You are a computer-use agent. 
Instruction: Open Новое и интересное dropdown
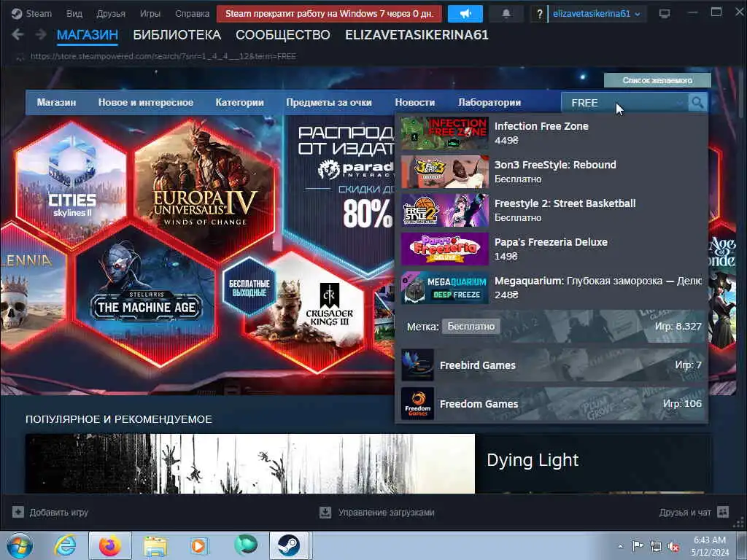(146, 102)
